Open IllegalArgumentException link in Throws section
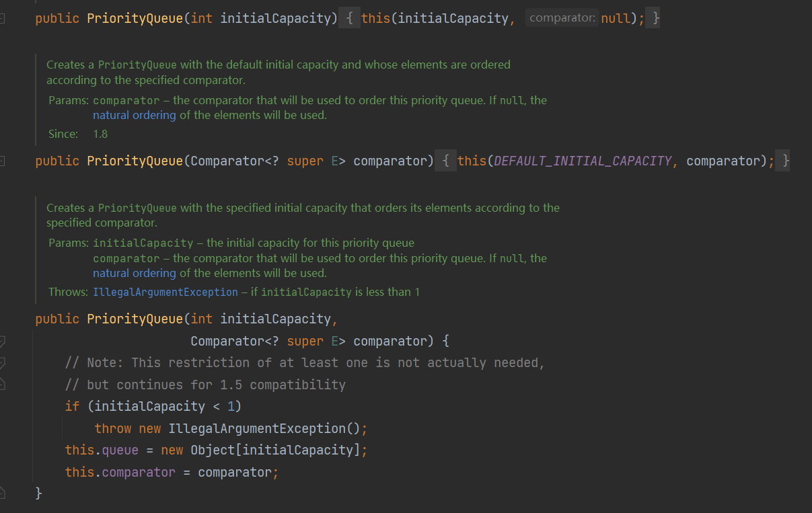Image resolution: width=812 pixels, height=513 pixels. pyautogui.click(x=165, y=292)
